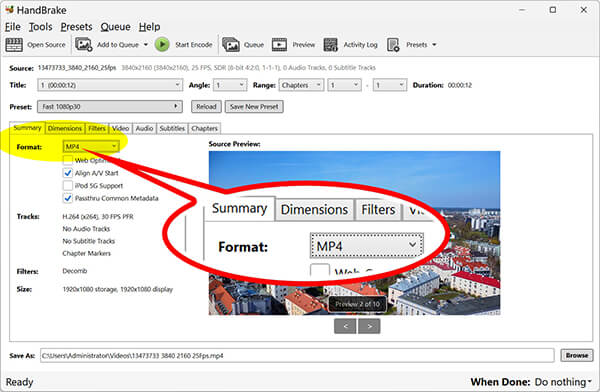Viewport: 600px width, 392px height.
Task: Click the "Chapter Markers" text
Action: tap(86, 253)
